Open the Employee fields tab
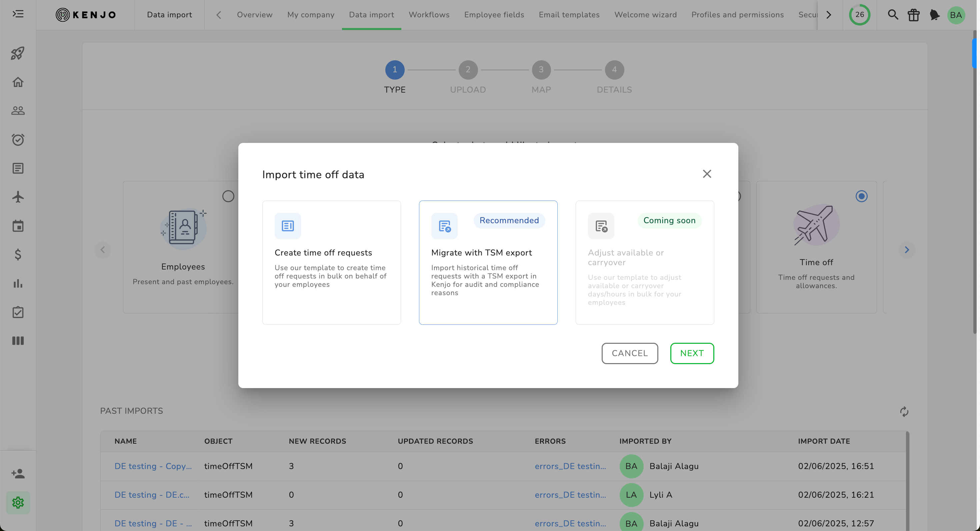980x531 pixels. 494,15
